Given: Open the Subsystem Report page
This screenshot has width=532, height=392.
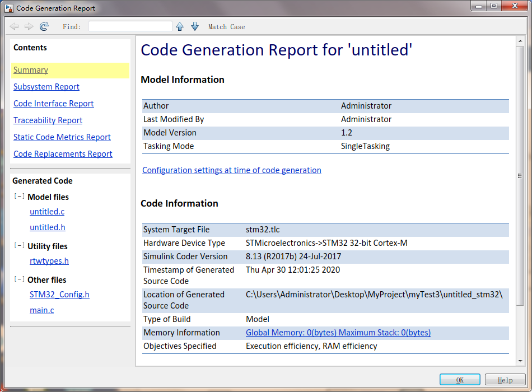Looking at the screenshot, I should [x=46, y=87].
